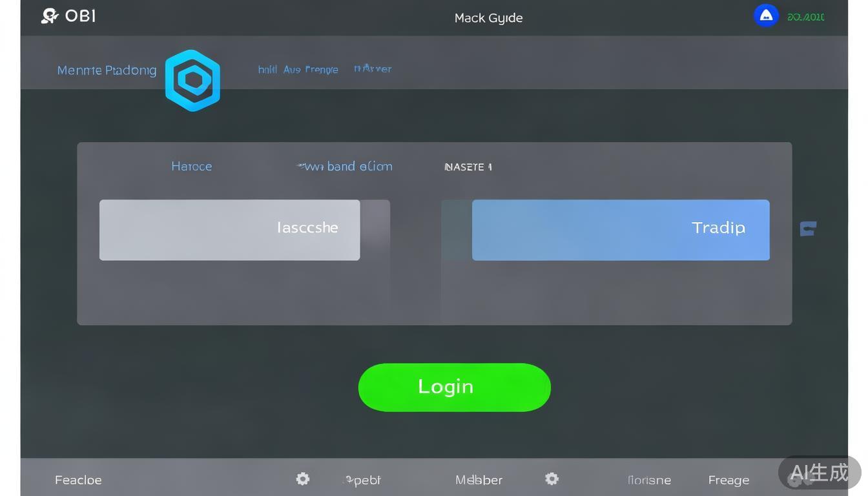Open the gear icon beside pebt
Viewport: 868px width, 496px height.
click(x=303, y=479)
